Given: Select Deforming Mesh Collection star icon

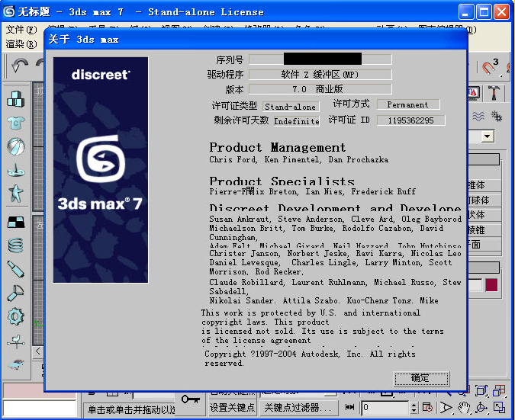Looking at the screenshot, I should (16, 194).
